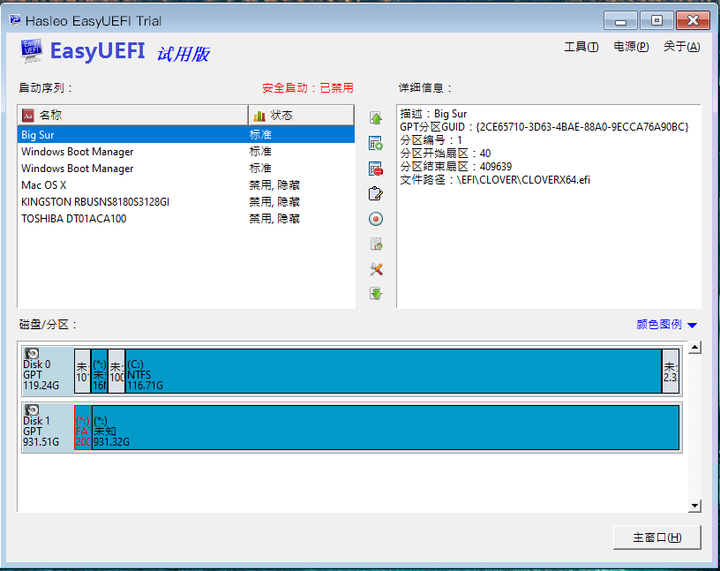The width and height of the screenshot is (720, 571).
Task: Click the C: NTFS 116.71G partition
Action: 393,371
